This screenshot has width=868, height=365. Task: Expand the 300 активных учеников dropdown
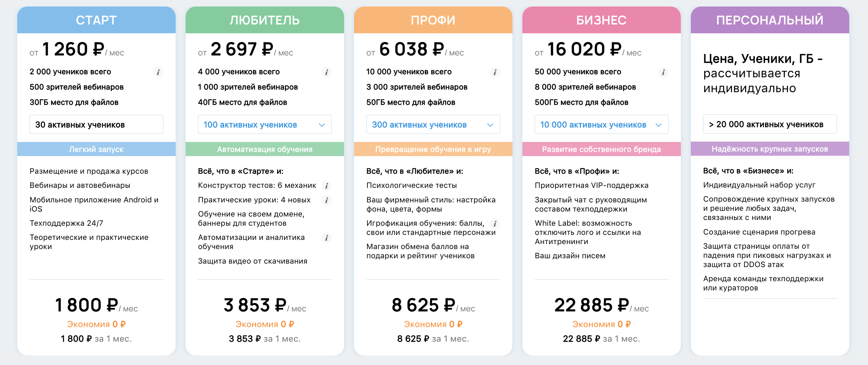(433, 125)
